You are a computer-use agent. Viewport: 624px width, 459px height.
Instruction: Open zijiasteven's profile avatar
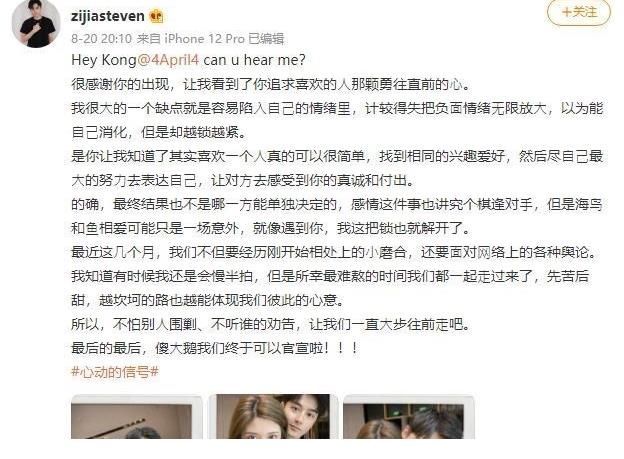[x=36, y=23]
